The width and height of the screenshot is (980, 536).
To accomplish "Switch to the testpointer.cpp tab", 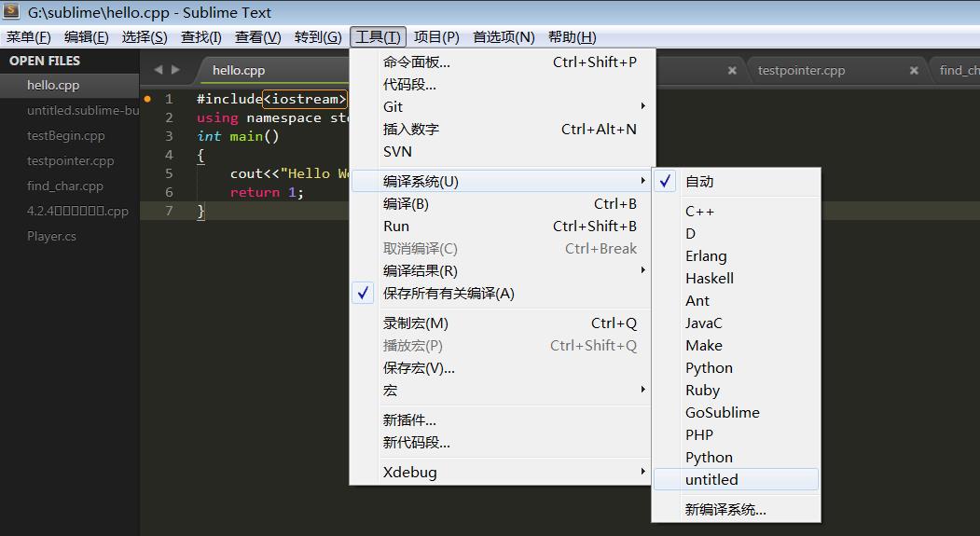I will [x=801, y=71].
